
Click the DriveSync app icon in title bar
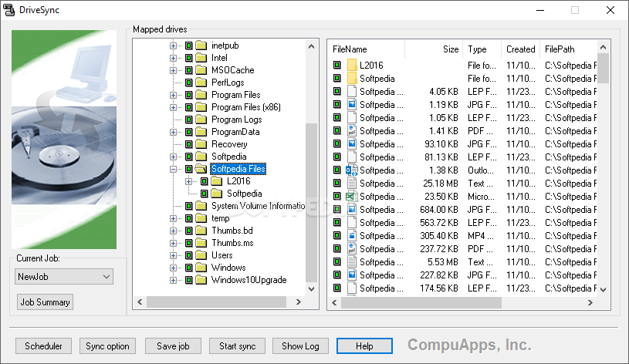click(8, 10)
